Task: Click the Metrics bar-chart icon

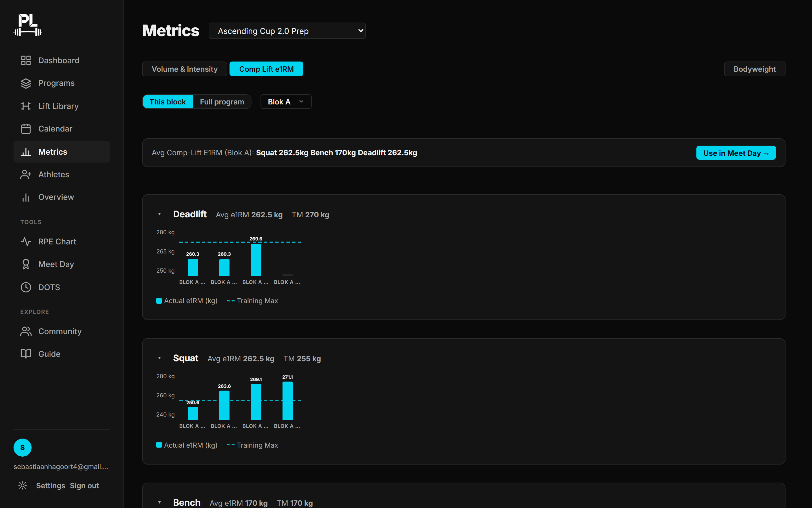Action: coord(26,152)
